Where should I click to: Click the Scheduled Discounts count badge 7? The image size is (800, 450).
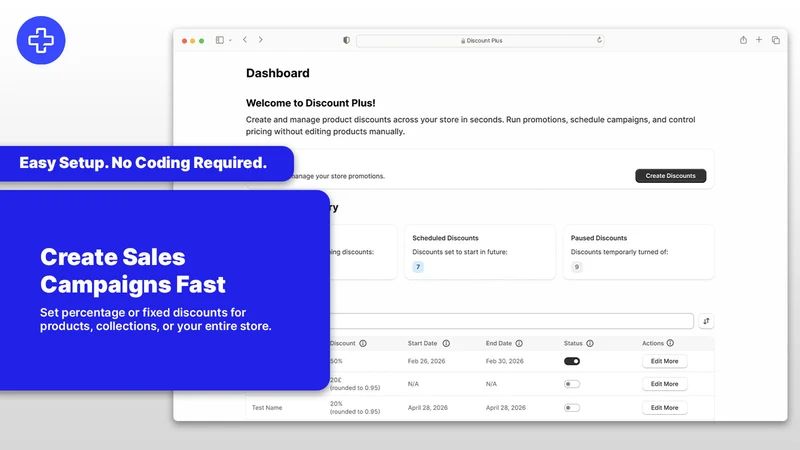click(418, 267)
